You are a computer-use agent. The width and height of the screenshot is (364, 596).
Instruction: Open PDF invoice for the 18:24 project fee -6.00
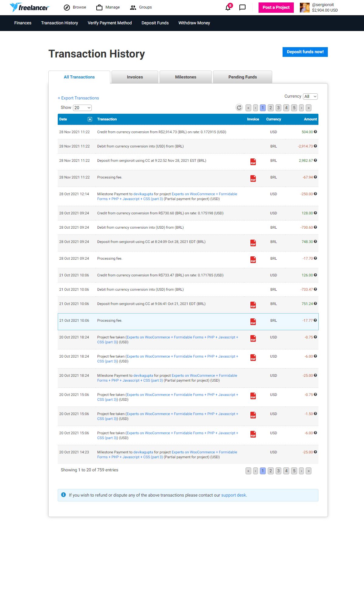(x=253, y=358)
